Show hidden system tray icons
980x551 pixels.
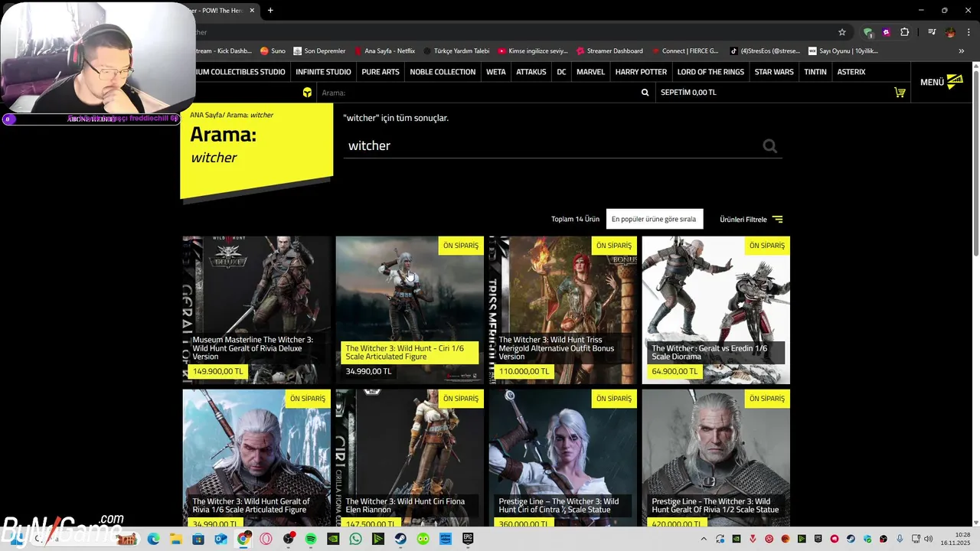[704, 539]
